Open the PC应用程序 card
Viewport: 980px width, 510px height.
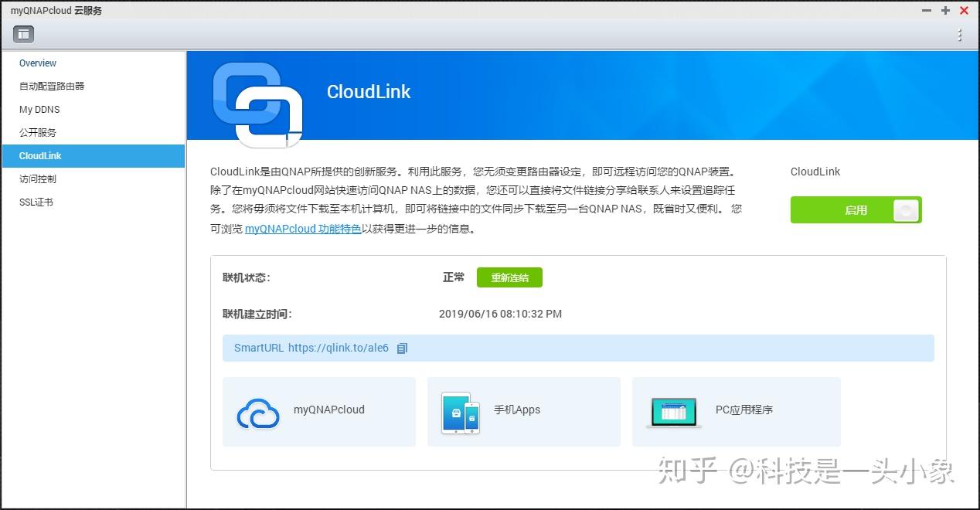pyautogui.click(x=737, y=412)
